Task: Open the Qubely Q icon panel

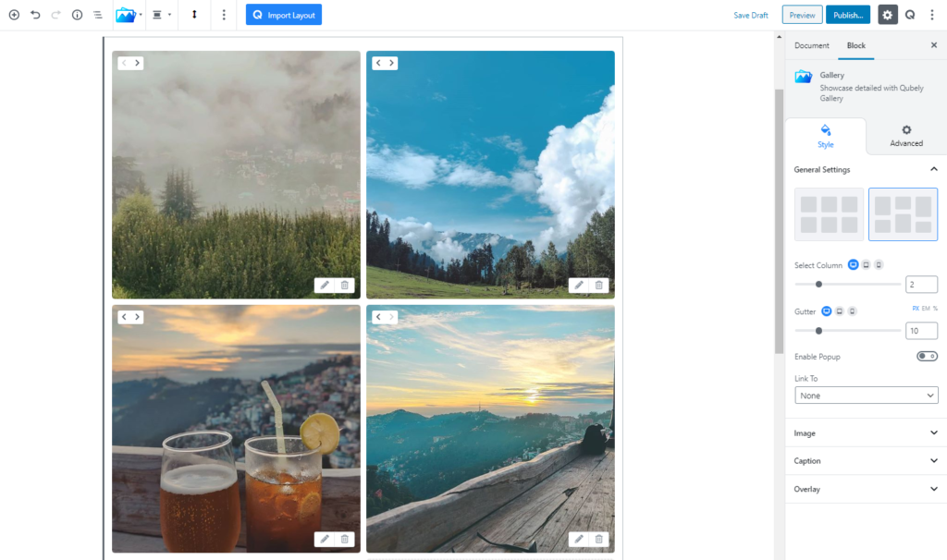Action: click(910, 15)
